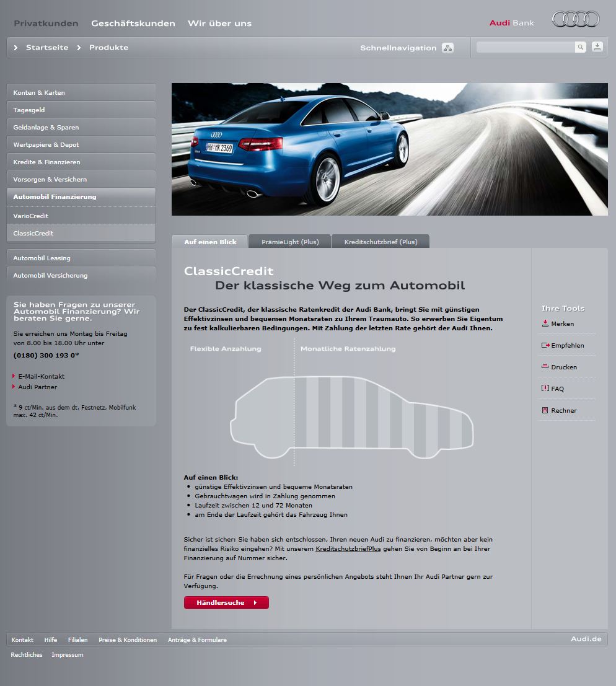Click the Audi Bank logo text
The height and width of the screenshot is (686, 616).
point(511,23)
